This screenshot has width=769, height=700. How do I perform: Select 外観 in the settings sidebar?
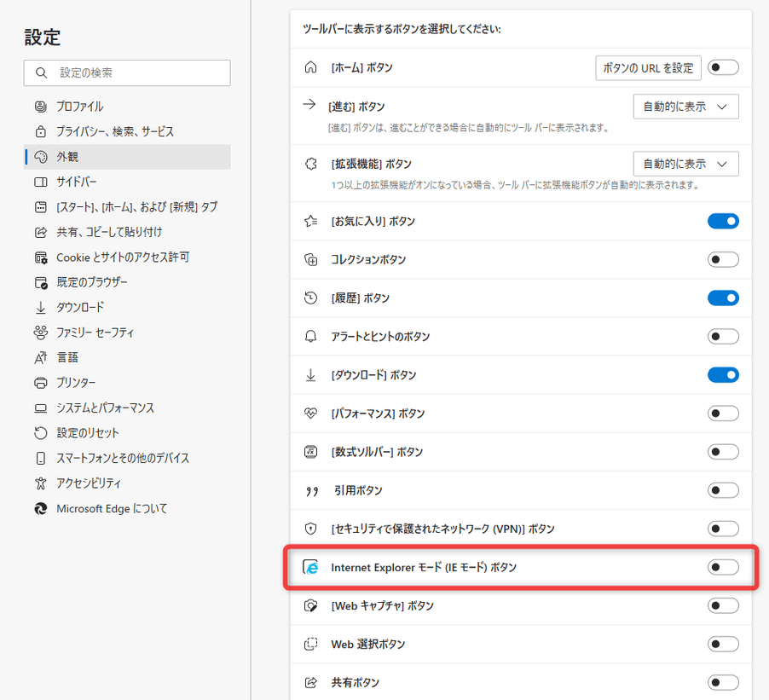coord(127,157)
